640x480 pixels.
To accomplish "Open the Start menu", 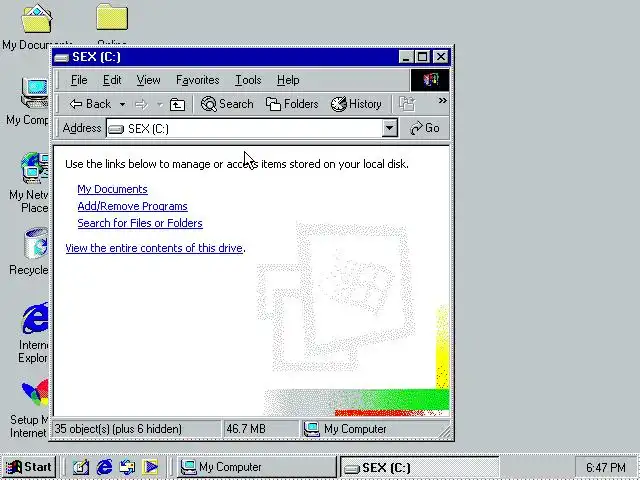I will coord(28,467).
